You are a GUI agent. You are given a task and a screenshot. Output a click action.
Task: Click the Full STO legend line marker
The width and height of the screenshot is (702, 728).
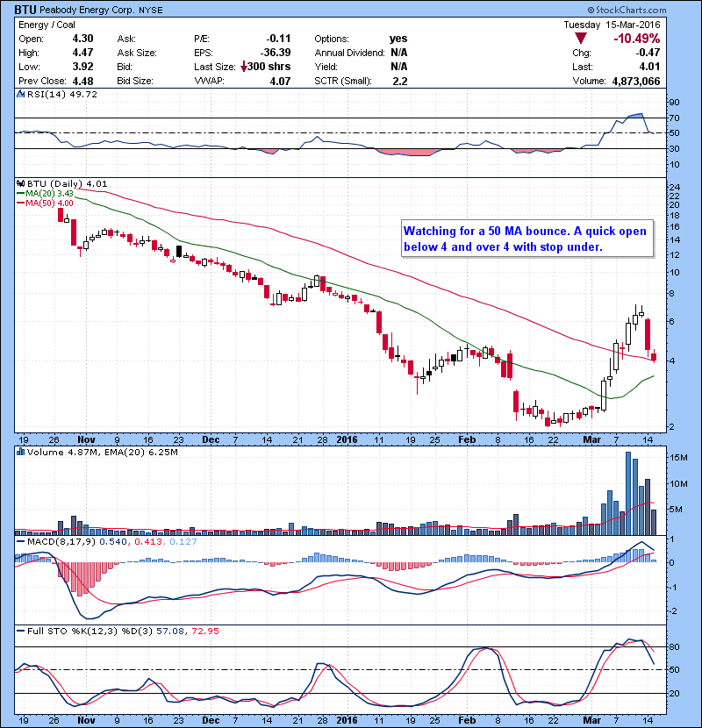coord(20,631)
